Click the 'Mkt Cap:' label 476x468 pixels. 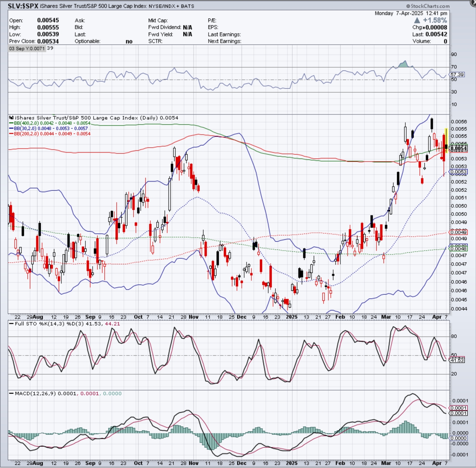click(158, 20)
